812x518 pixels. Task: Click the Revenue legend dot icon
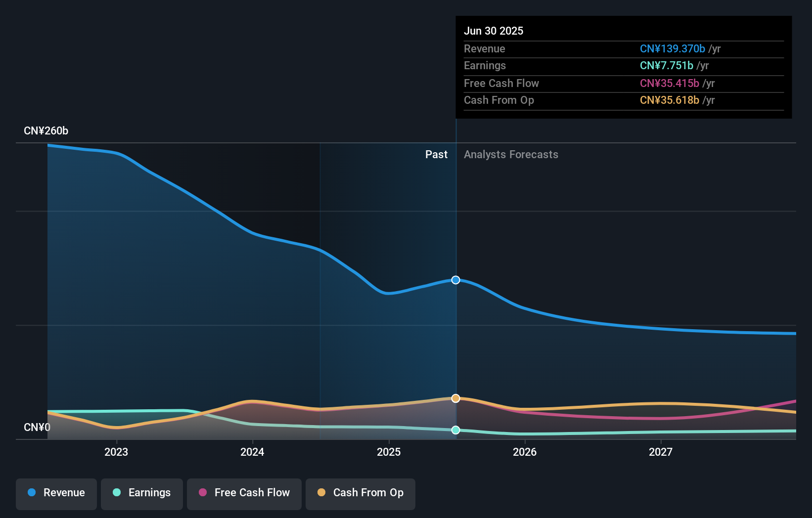(x=31, y=493)
